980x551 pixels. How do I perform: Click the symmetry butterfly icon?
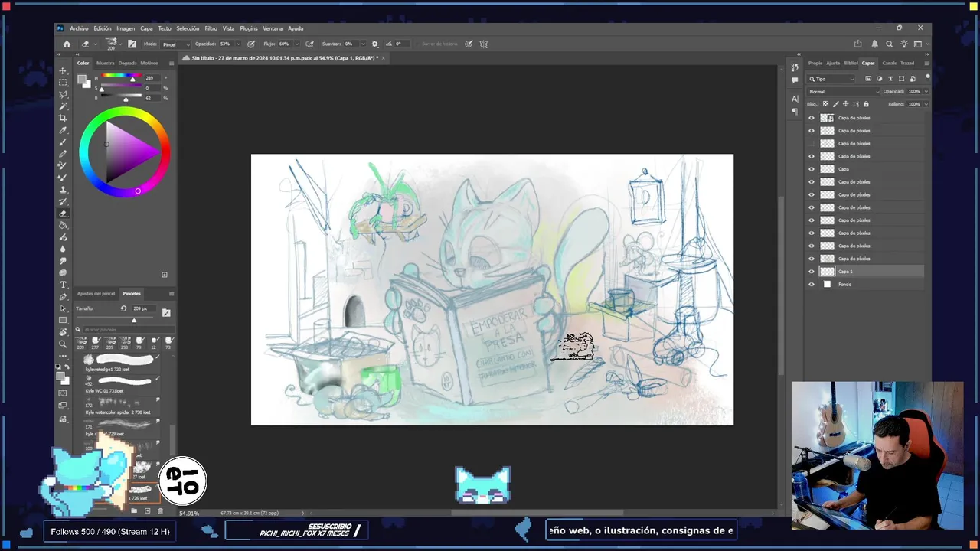tap(484, 44)
